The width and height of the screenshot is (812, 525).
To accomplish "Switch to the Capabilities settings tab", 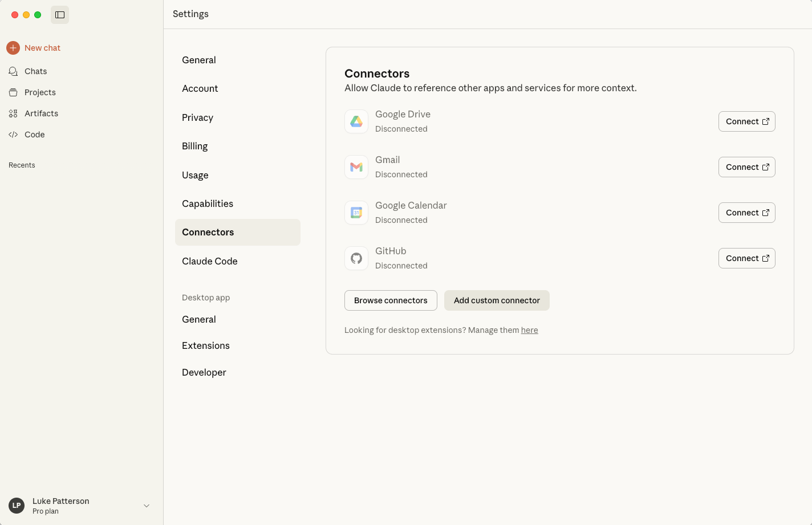I will coord(208,204).
